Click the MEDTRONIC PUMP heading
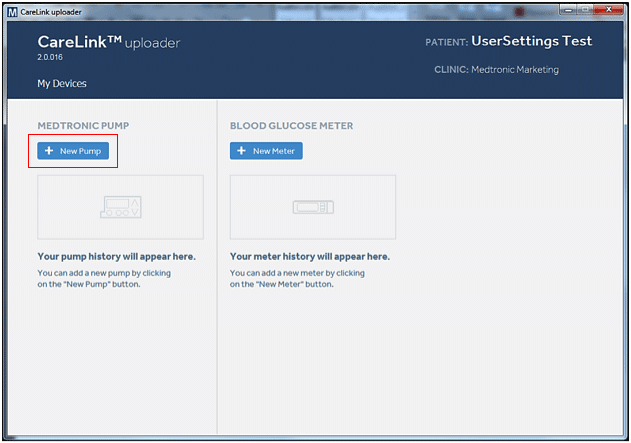The height and width of the screenshot is (443, 631). tap(83, 126)
